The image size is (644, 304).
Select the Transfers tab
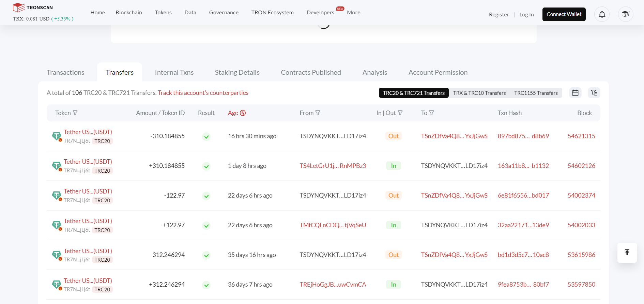[120, 72]
